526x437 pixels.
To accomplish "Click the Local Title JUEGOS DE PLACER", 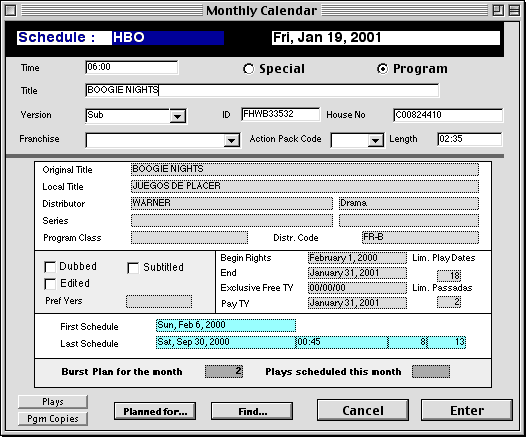I will pos(305,186).
